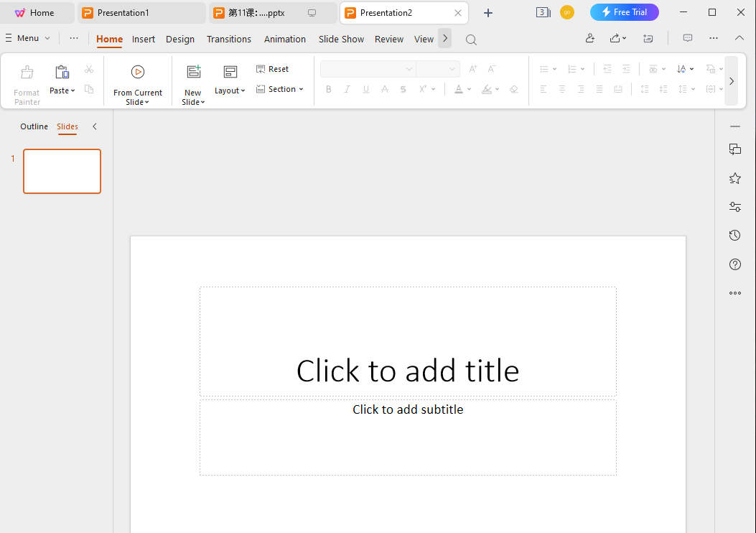Click the sidebar star favorites icon
Screen dimensions: 756x533
click(x=734, y=178)
